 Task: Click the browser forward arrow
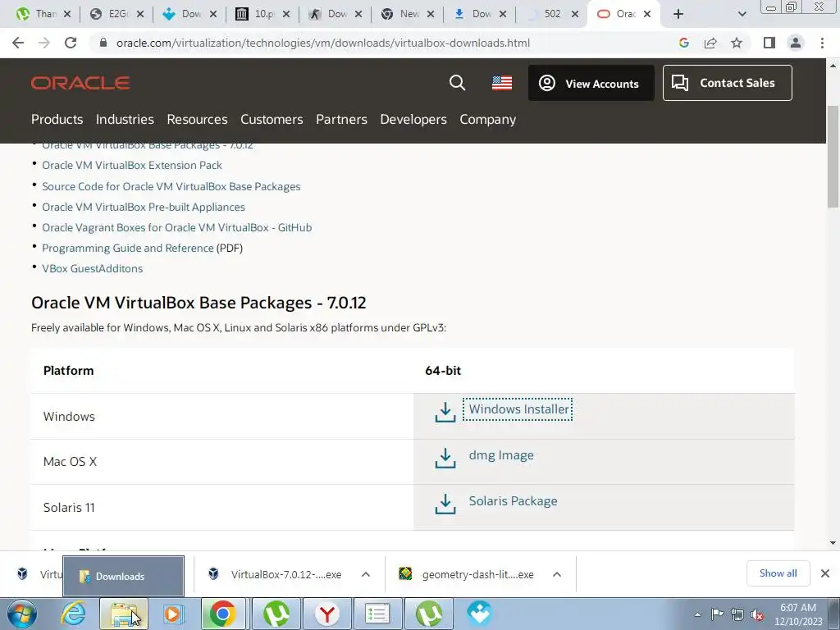tap(44, 43)
